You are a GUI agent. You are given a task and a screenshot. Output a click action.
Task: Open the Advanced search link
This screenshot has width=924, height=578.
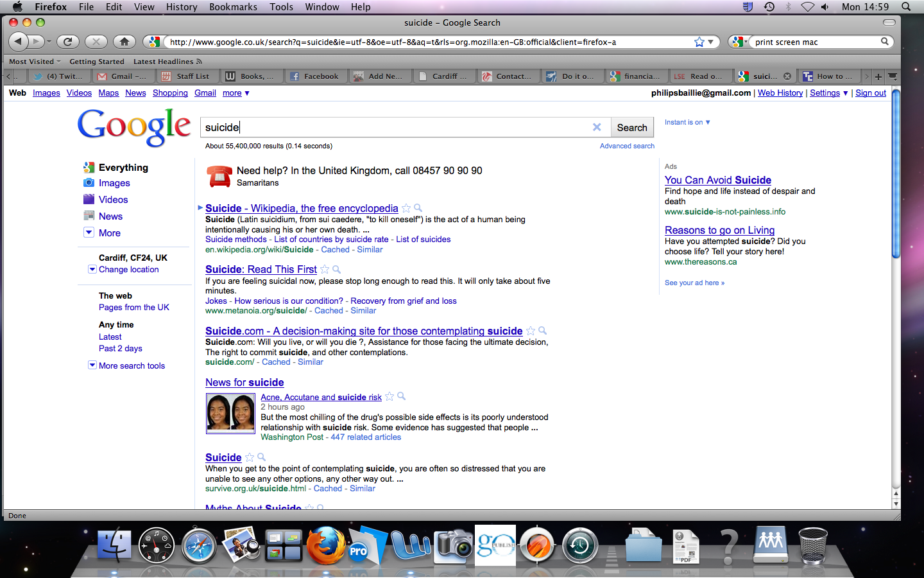pos(627,146)
